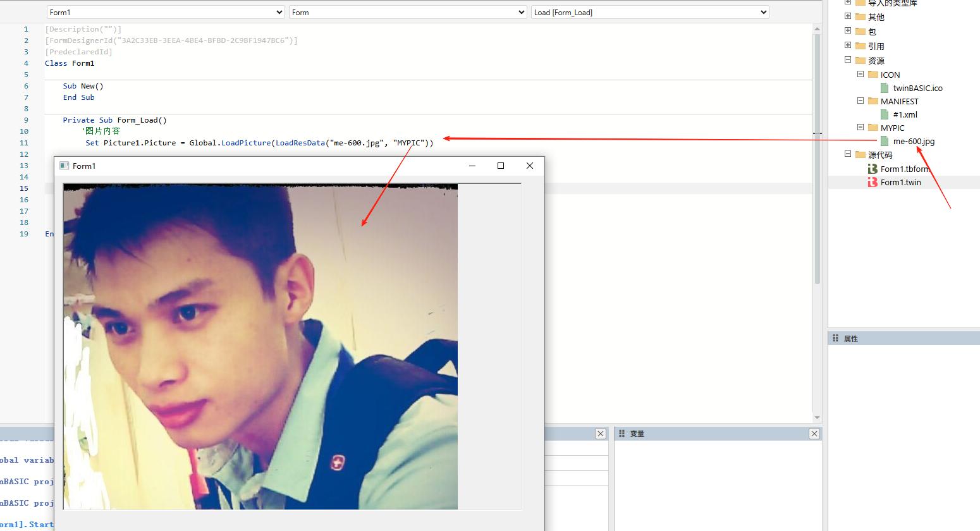This screenshot has height=531, width=980.
Task: Expand the 引用 folder node
Action: tap(848, 46)
